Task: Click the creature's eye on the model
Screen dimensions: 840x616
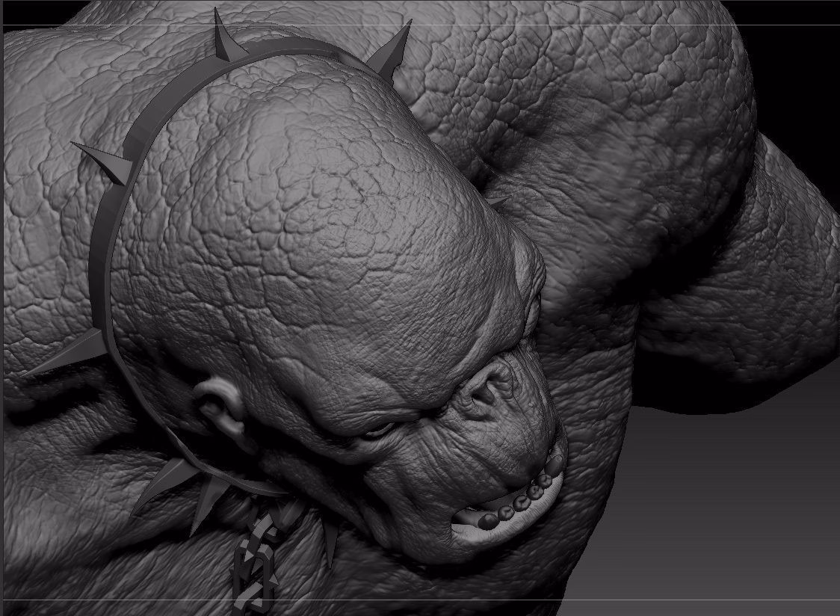Action: pyautogui.click(x=378, y=431)
